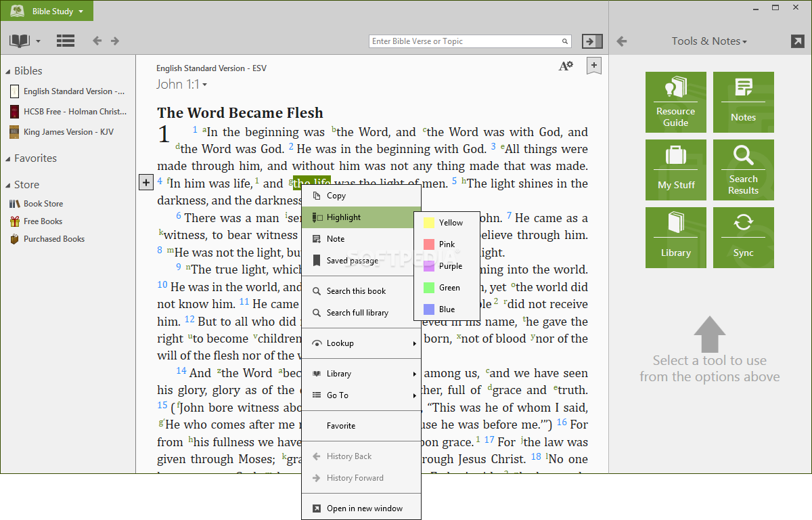Screen dimensions: 812x520
Task: Expand the Go To submenu
Action: [x=361, y=395]
